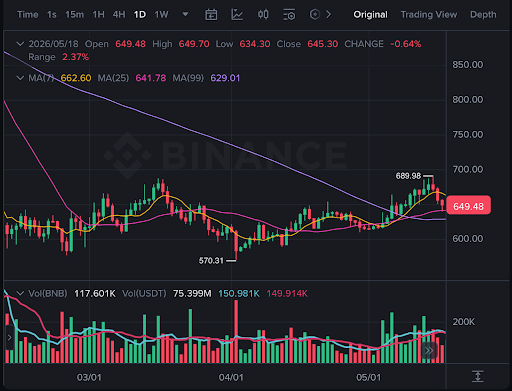This screenshot has height=391, width=512.
Task: Switch to the Trading View chart
Action: click(x=429, y=15)
